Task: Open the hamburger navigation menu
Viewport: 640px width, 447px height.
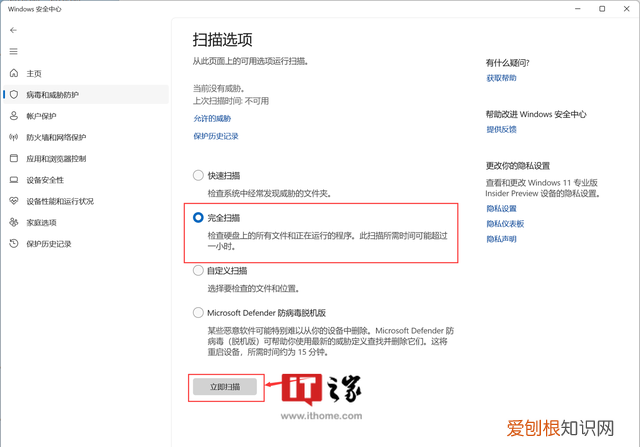Action: [x=13, y=51]
